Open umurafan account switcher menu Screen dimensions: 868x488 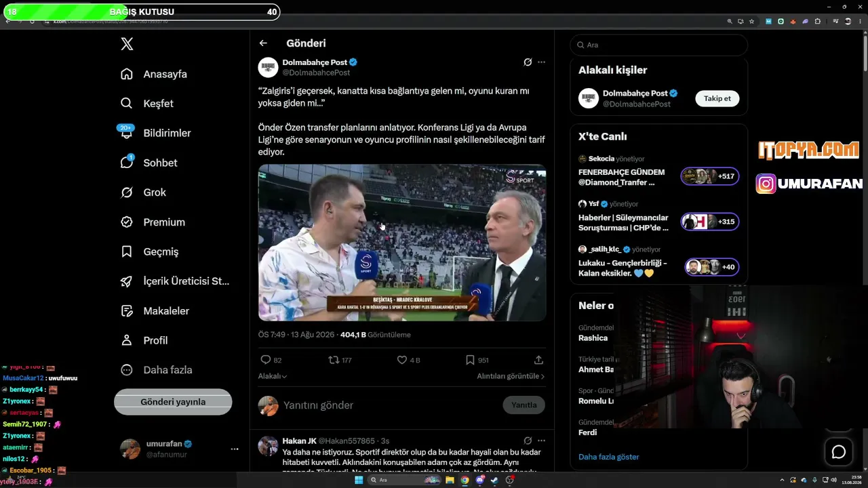point(235,449)
